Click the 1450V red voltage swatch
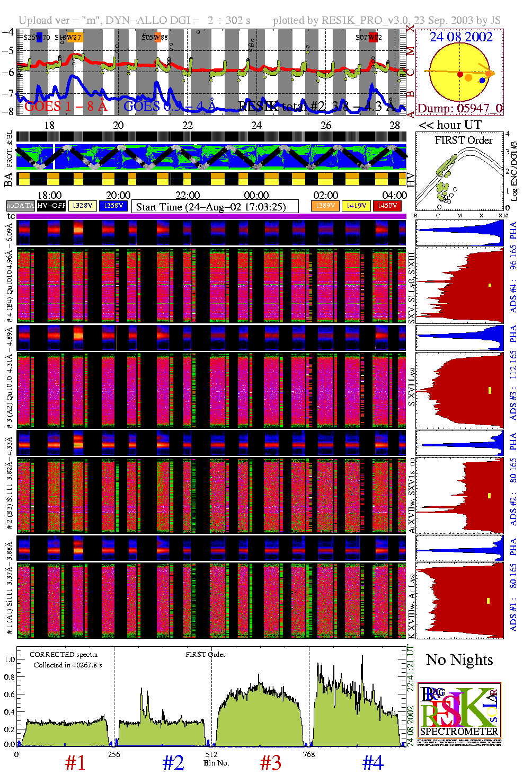 coord(387,206)
